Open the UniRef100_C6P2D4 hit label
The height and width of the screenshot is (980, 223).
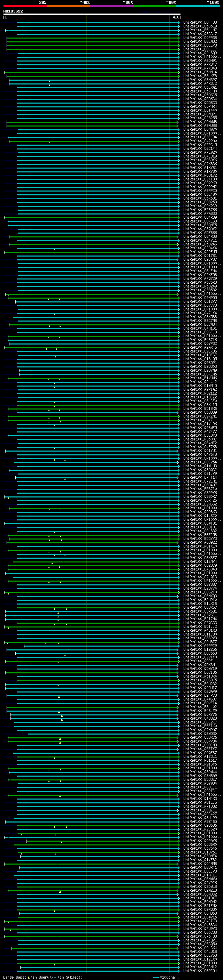pyautogui.click(x=200, y=971)
